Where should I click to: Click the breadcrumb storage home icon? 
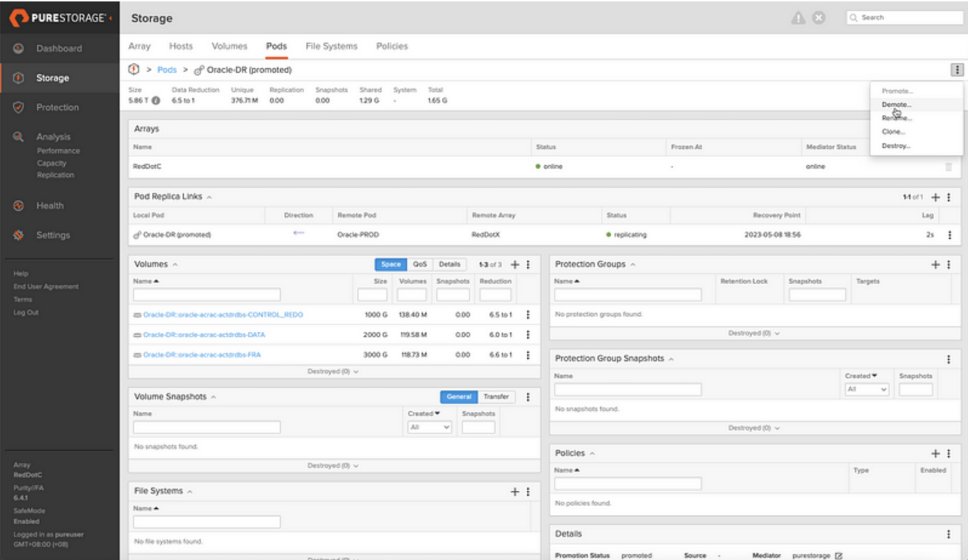(x=134, y=70)
